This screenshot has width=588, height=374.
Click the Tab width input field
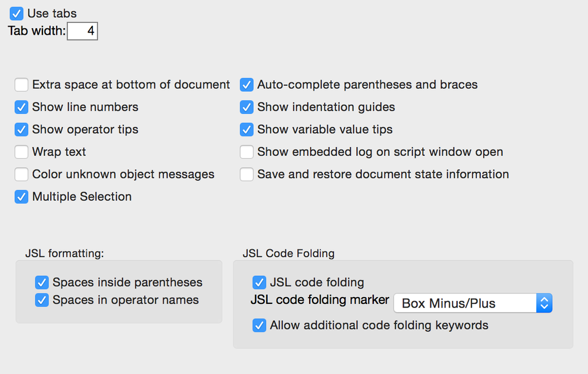pyautogui.click(x=82, y=31)
